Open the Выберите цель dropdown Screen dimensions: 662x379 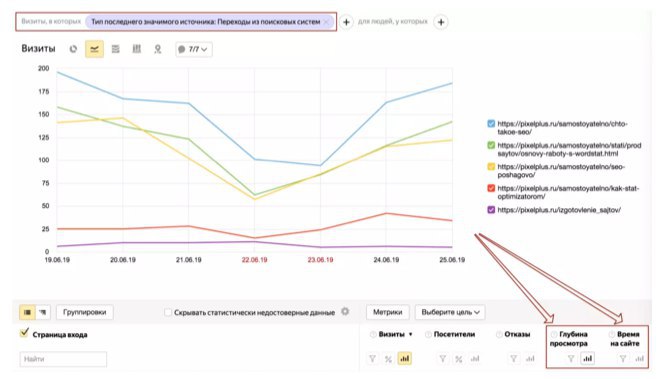click(x=450, y=312)
